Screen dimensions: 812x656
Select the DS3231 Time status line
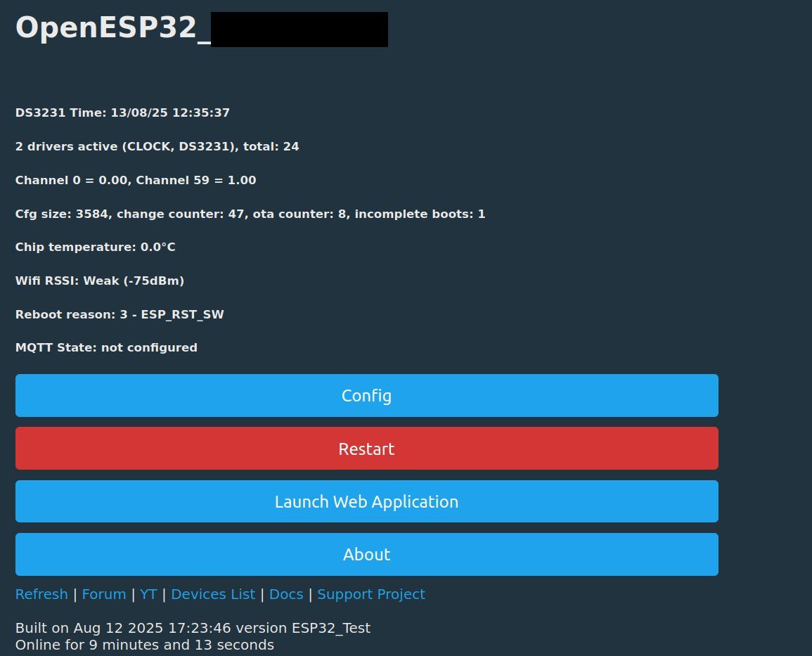[x=123, y=112]
